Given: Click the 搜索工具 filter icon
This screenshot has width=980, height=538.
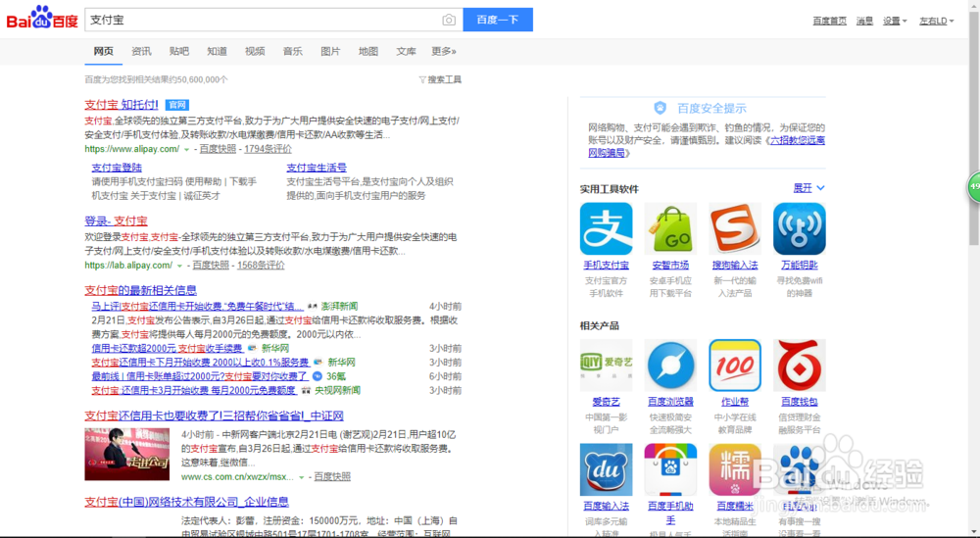Looking at the screenshot, I should click(422, 80).
